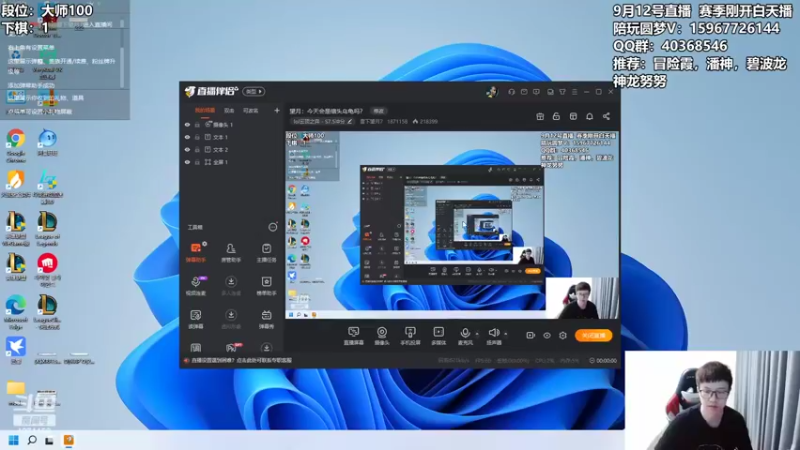Open the taskbar search icon

32,440
